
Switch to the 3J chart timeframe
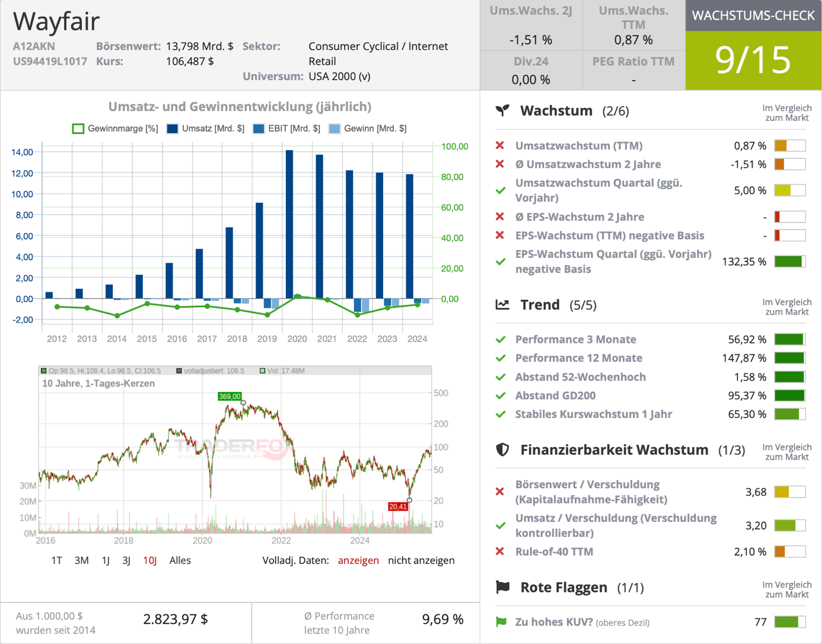click(x=126, y=560)
